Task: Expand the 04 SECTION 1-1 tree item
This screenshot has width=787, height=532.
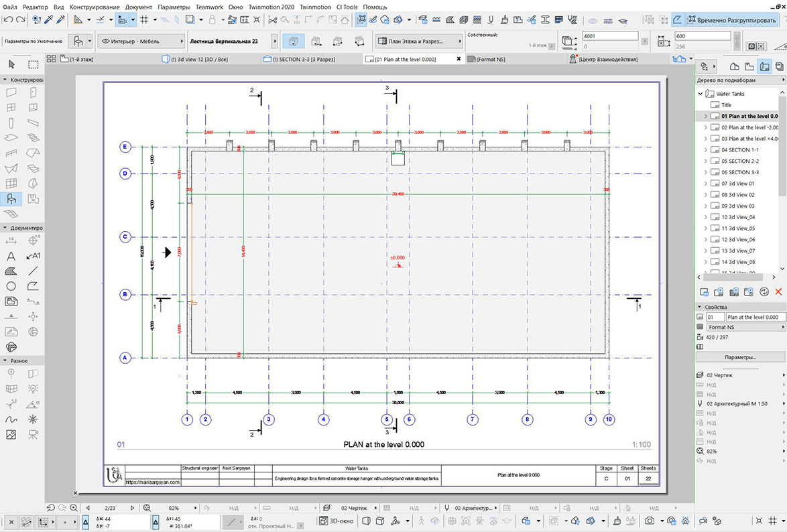Action: click(706, 150)
